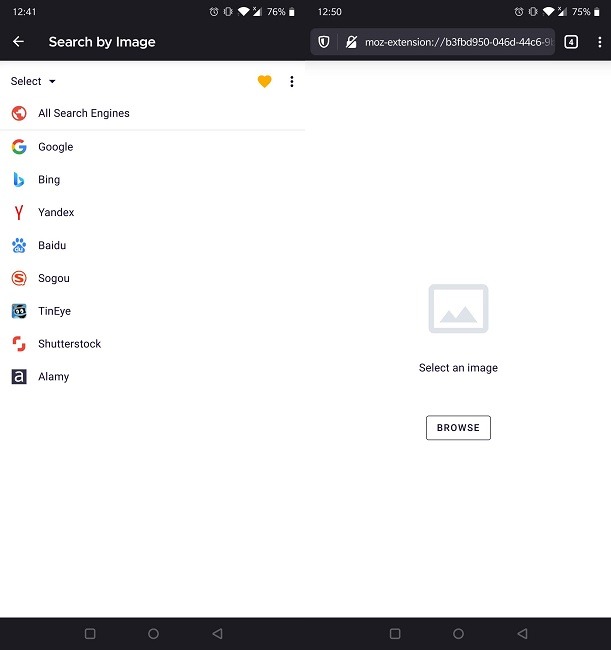
Task: Tap the Bing logo icon
Action: [x=19, y=179]
